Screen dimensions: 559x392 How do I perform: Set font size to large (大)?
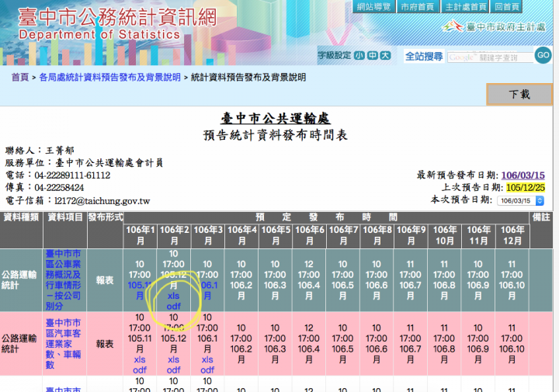[x=384, y=56]
